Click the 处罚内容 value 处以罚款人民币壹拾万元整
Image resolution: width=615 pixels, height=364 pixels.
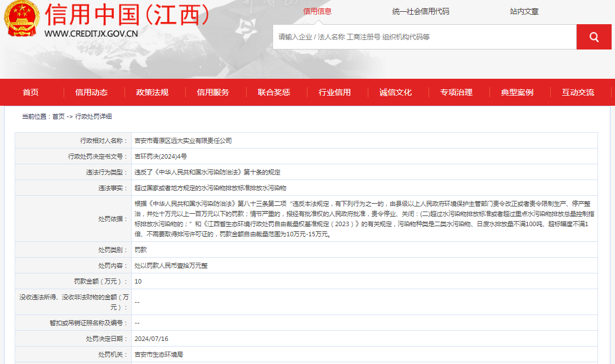tap(171, 265)
